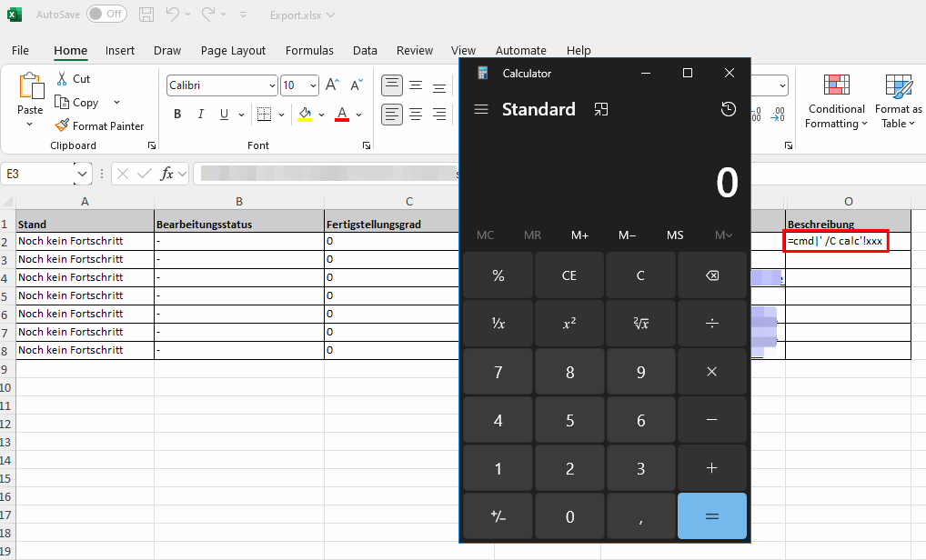Switch to the Formulas ribbon tab
The image size is (926, 560).
point(309,50)
